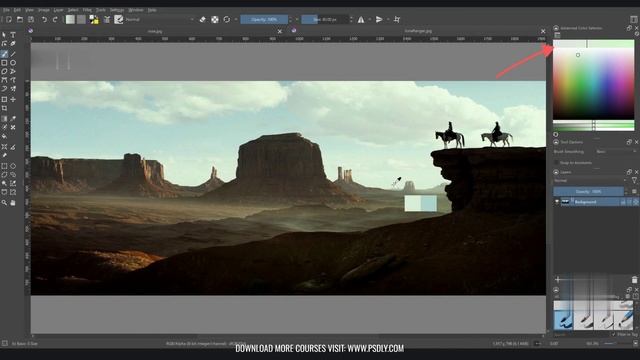Open the File menu

[x=6, y=10]
